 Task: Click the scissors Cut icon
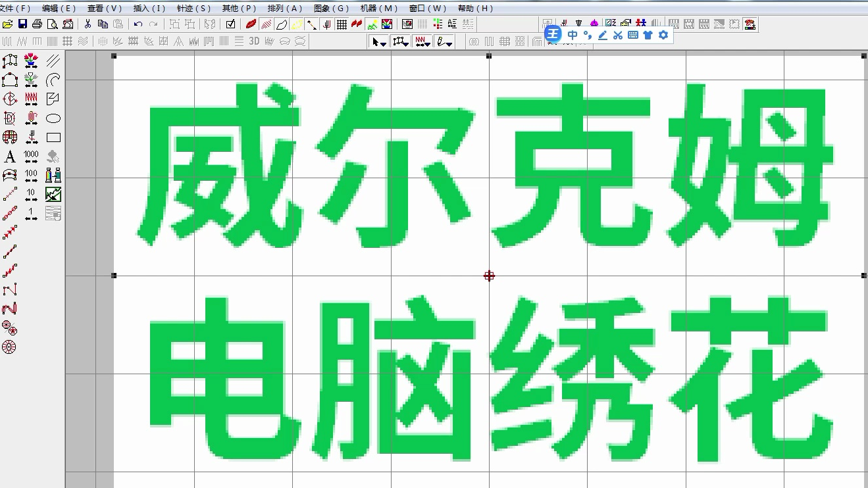88,24
